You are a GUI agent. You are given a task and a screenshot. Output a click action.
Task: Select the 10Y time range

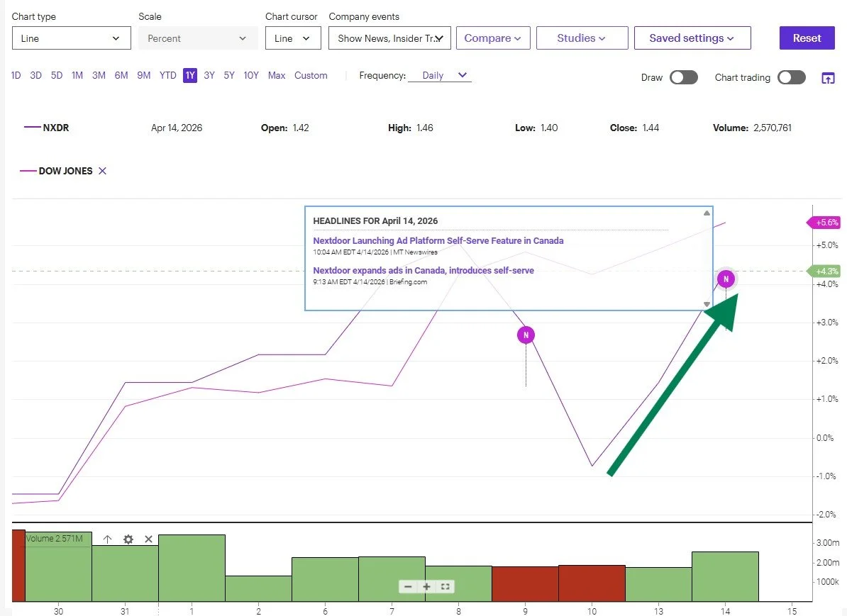(x=250, y=76)
